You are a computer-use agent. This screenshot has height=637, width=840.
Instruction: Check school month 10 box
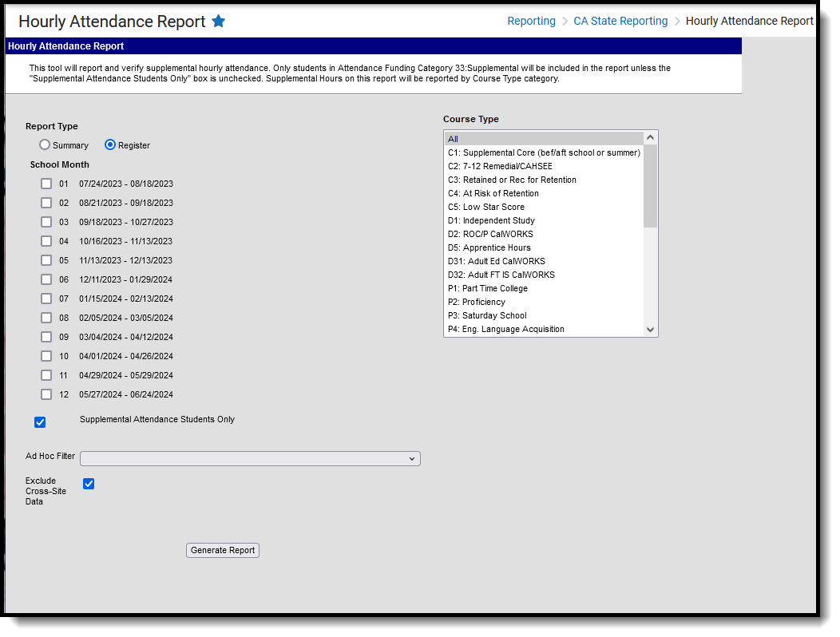[x=46, y=356]
